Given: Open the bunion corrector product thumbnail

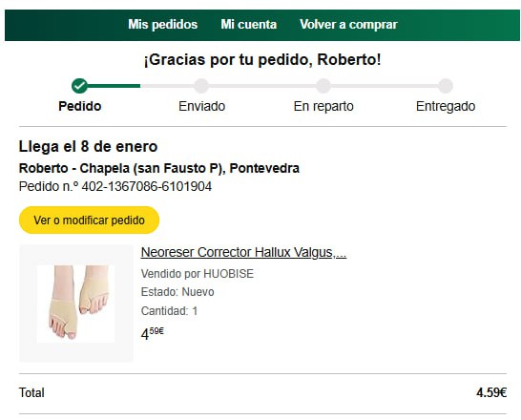Looking at the screenshot, I should coord(76,303).
